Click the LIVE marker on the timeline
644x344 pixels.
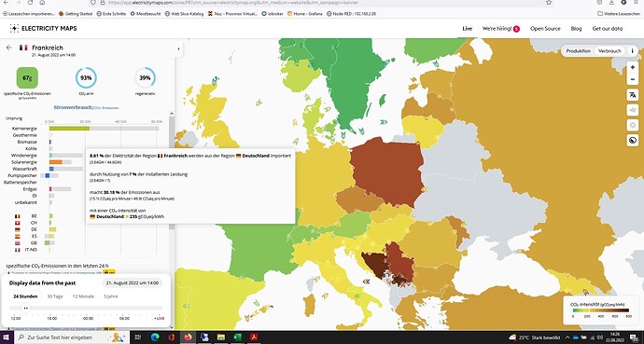point(160,318)
